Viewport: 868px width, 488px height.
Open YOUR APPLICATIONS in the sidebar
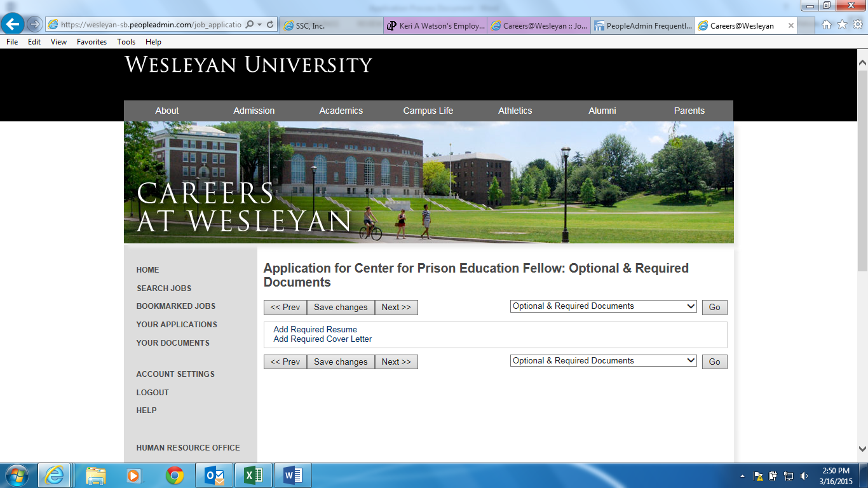pos(177,325)
